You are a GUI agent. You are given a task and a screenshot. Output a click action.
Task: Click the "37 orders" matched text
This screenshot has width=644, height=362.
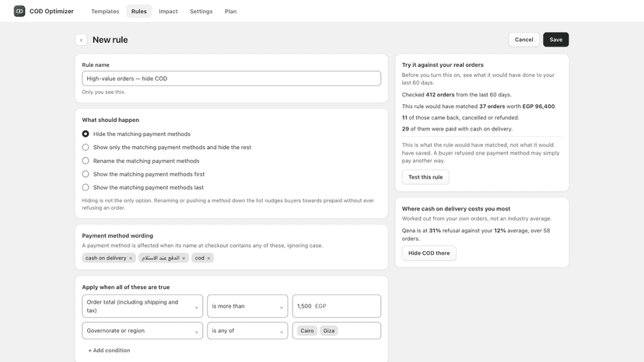492,106
